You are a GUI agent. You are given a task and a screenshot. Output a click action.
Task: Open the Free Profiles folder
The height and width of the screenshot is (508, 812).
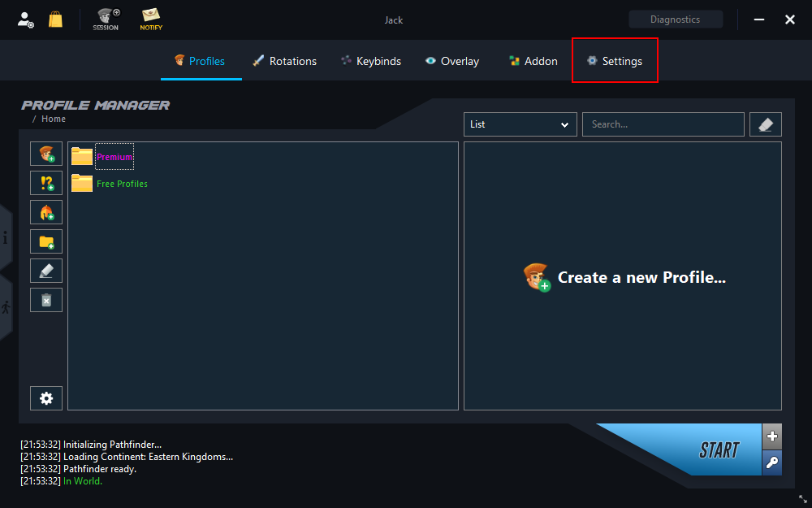coord(110,184)
